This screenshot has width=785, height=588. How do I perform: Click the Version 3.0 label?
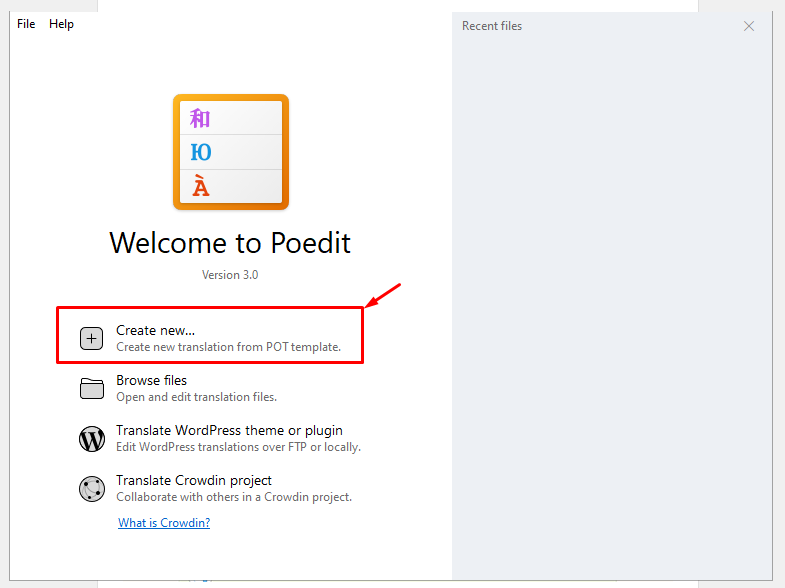pos(230,275)
